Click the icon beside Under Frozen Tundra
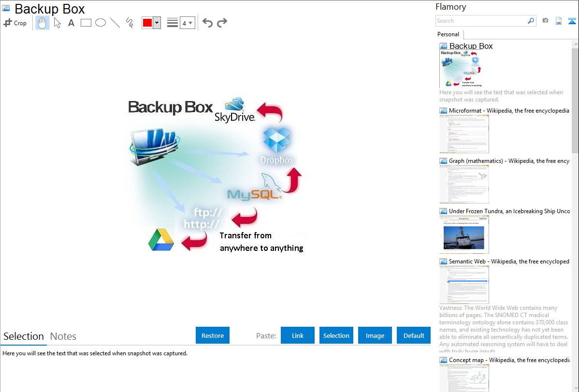 coord(443,211)
